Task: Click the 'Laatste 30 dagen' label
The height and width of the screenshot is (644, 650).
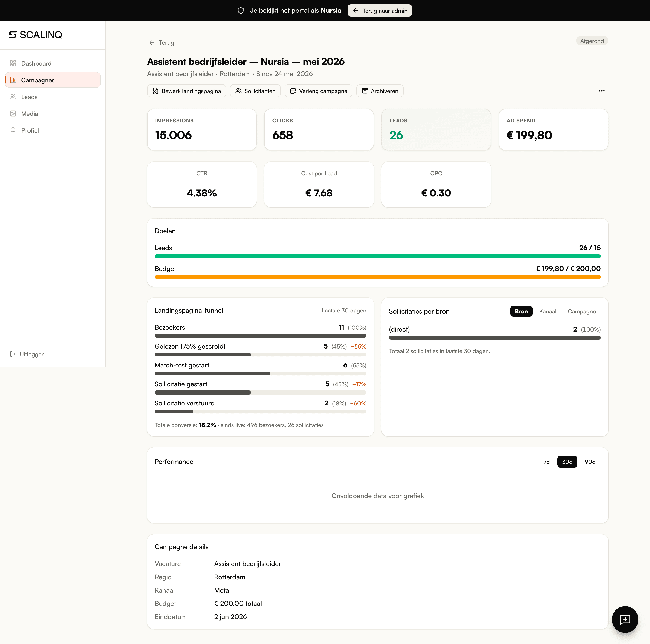Action: coord(344,311)
